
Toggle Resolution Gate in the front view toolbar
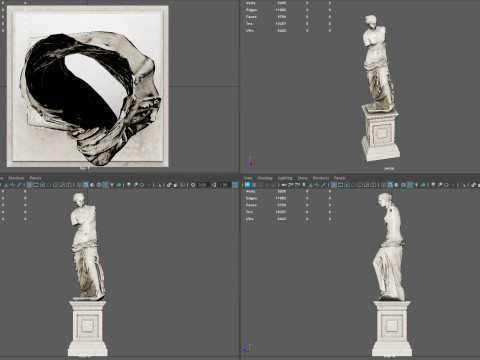coord(42,185)
